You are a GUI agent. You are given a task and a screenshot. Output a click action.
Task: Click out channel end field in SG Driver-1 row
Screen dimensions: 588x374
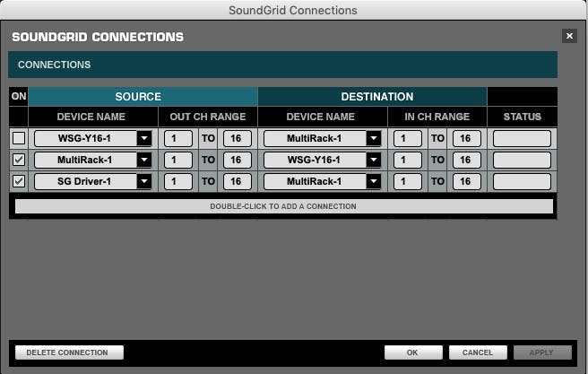(x=238, y=181)
